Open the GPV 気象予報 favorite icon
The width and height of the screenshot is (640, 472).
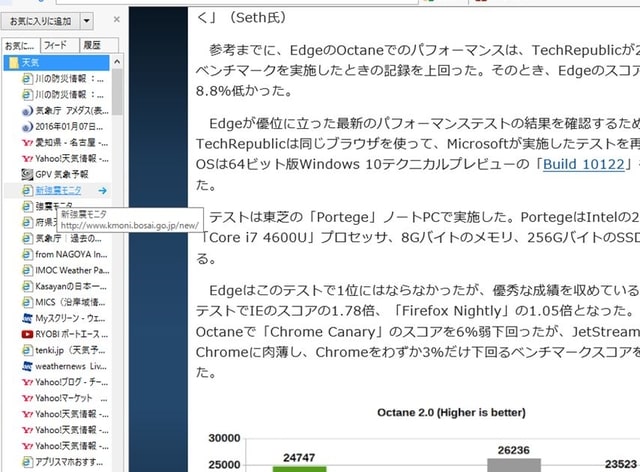[x=27, y=175]
